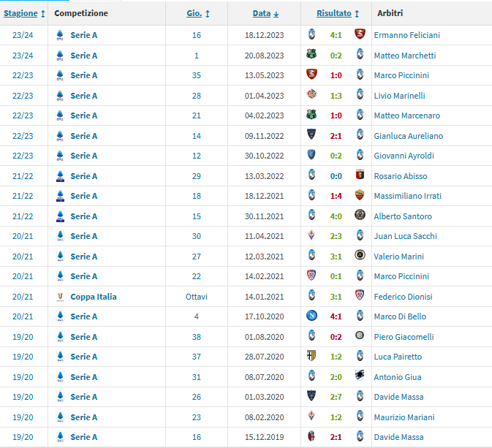This screenshot has height=448, width=492.
Task: Click the Empoli crest in the 30.10.2022 row
Action: click(x=312, y=156)
